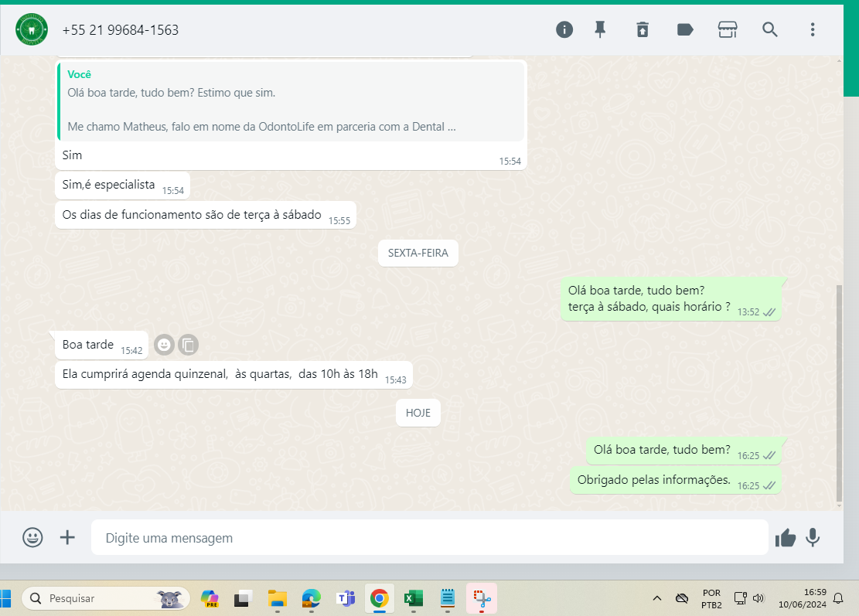The width and height of the screenshot is (859, 616).
Task: Pin this chat with the pin icon
Action: pos(601,29)
